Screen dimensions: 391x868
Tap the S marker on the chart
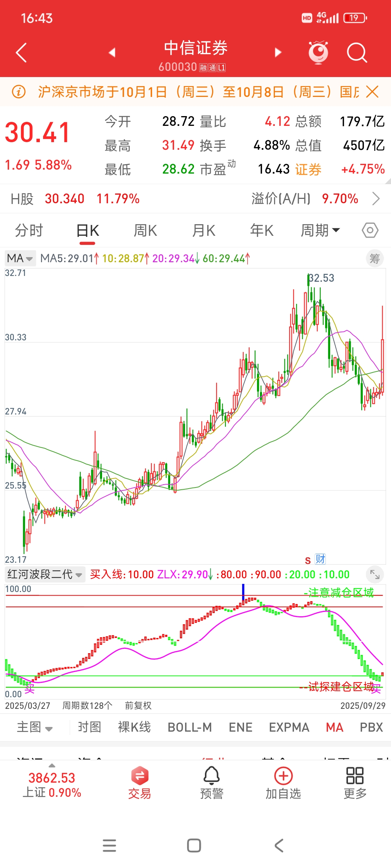click(308, 561)
